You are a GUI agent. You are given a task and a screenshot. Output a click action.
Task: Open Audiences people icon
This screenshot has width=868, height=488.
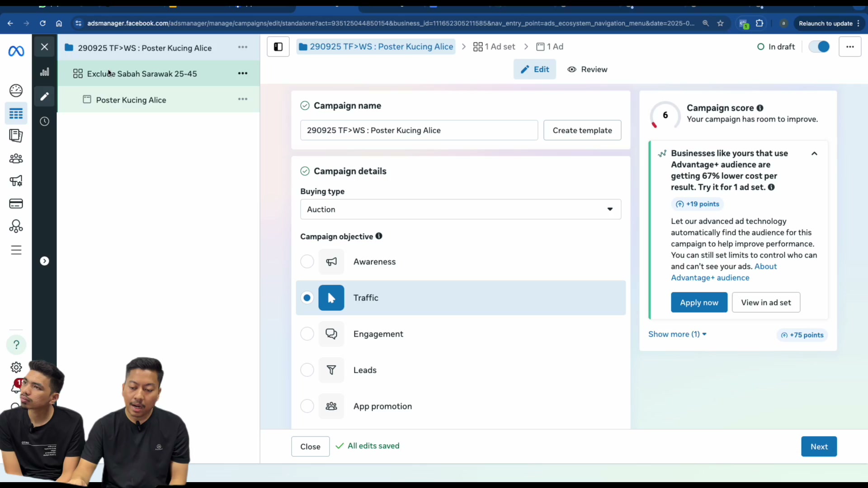click(x=16, y=158)
